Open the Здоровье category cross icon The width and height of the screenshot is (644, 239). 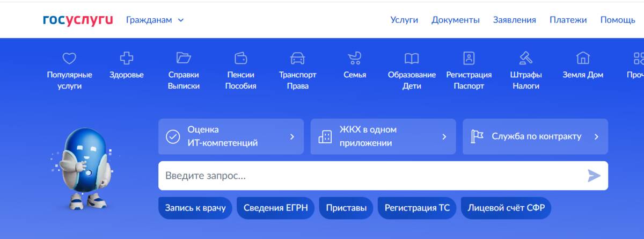click(127, 58)
